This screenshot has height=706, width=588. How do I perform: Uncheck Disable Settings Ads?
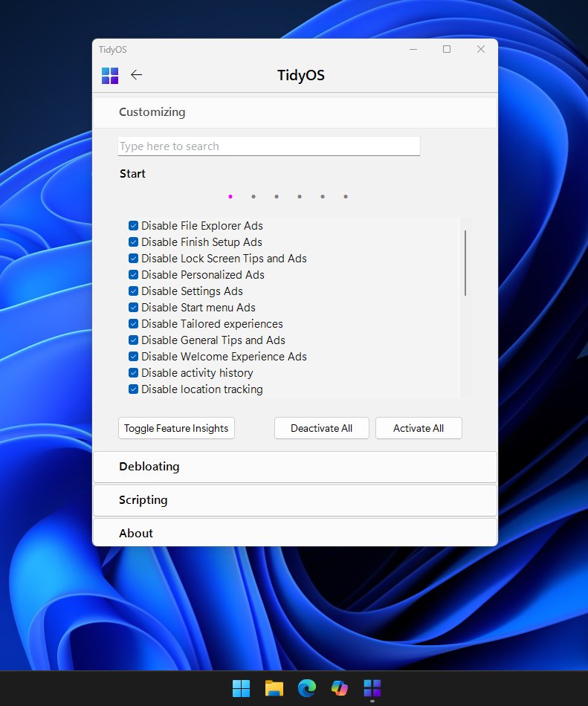click(133, 291)
